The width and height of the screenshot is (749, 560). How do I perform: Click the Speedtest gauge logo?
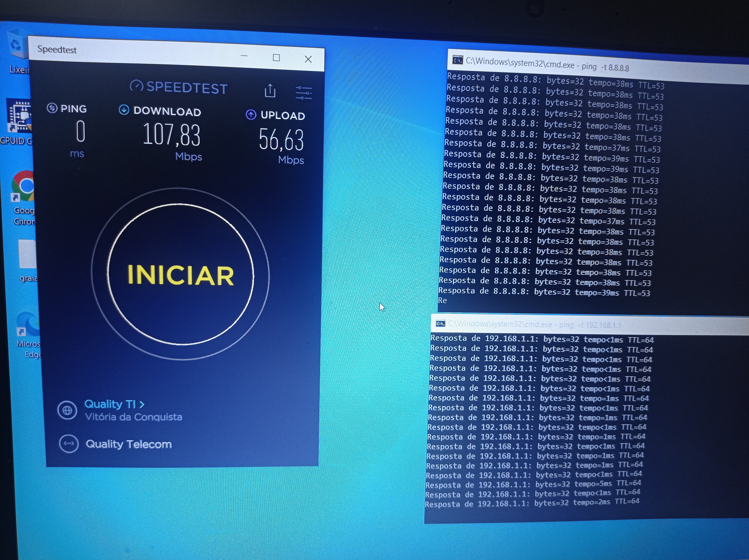coord(137,86)
